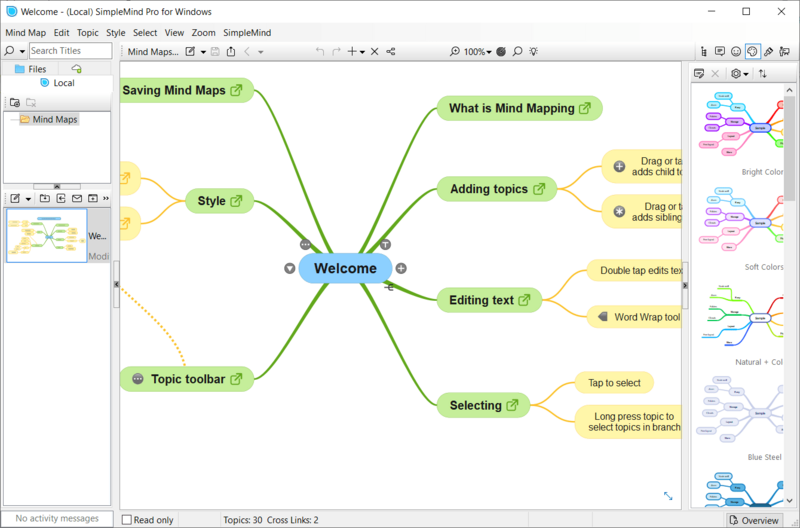The image size is (800, 528).
Task: Click the light bulb icon in the main toolbar
Action: (x=534, y=52)
